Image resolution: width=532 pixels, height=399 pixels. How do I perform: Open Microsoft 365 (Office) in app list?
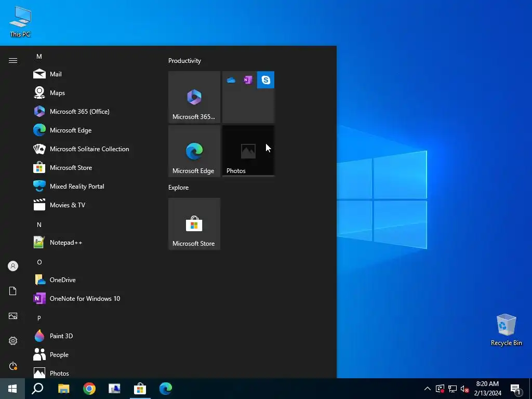[90, 111]
